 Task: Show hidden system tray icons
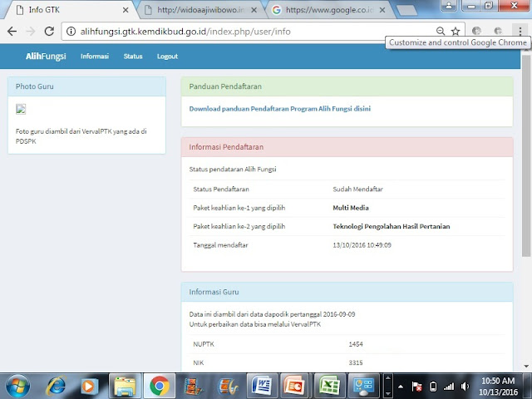tap(401, 387)
